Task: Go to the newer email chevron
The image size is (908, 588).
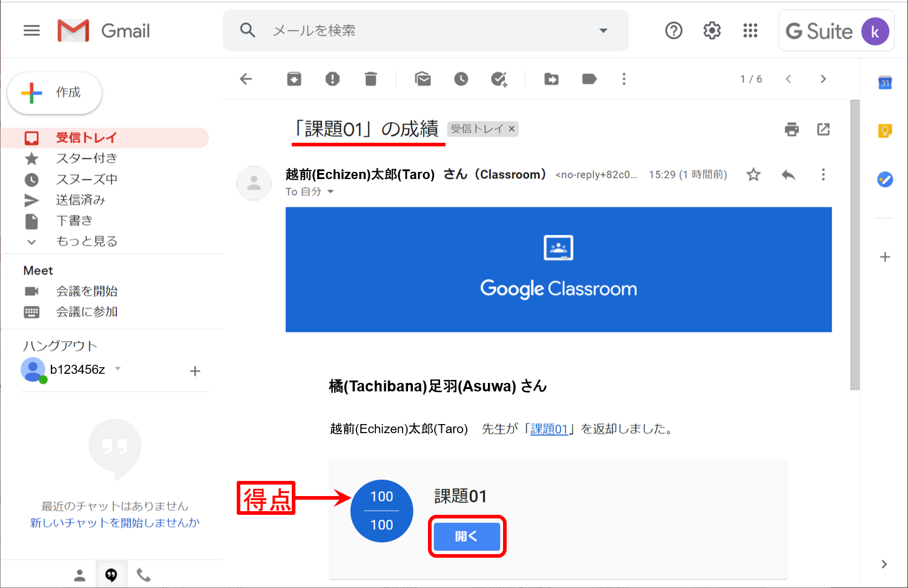Action: 788,79
